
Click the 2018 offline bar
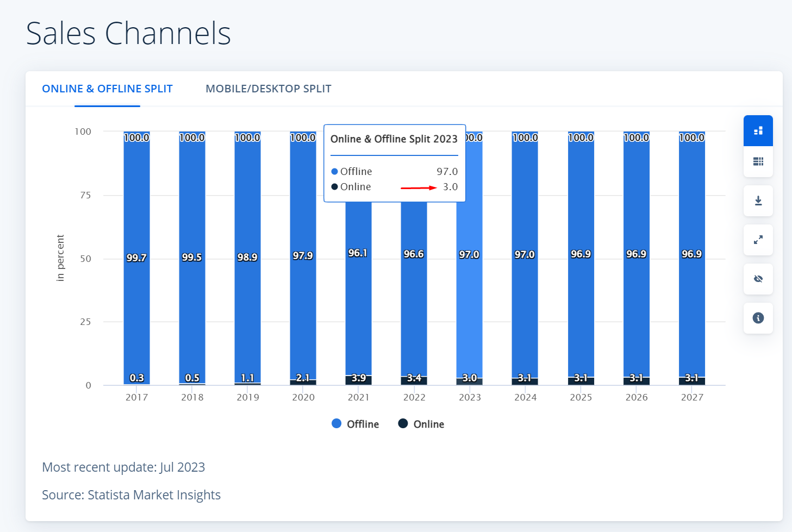tap(192, 257)
